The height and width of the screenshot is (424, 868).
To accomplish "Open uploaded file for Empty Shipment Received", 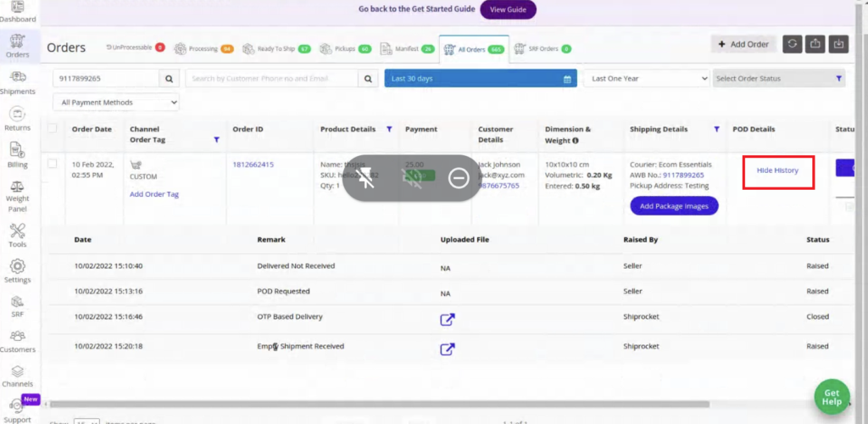I will click(448, 349).
